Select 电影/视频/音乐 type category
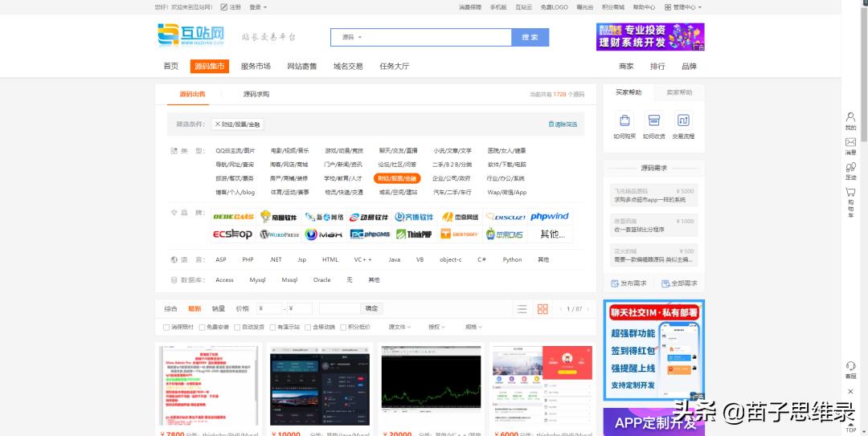Image resolution: width=868 pixels, height=436 pixels. (x=290, y=150)
